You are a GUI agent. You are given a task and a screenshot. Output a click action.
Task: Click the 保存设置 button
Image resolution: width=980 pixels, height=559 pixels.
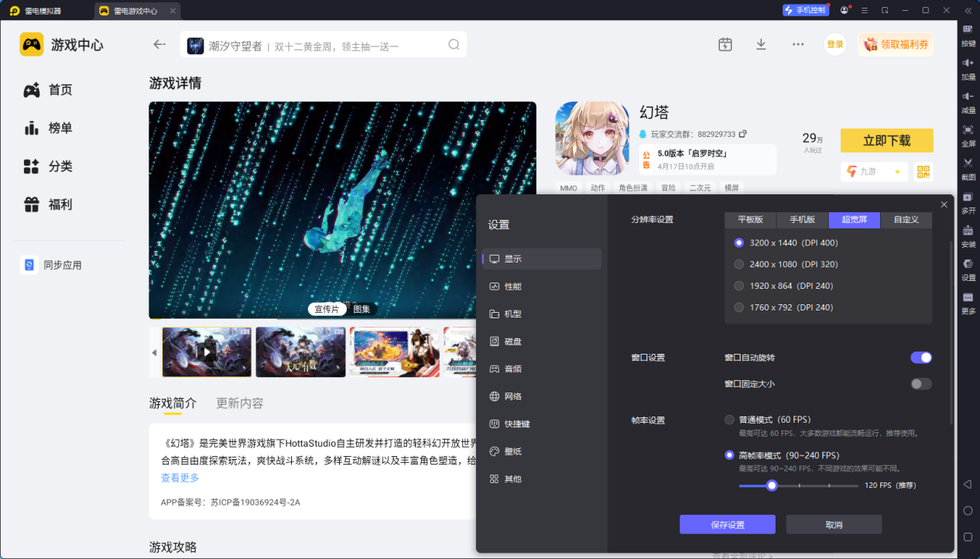point(727,525)
